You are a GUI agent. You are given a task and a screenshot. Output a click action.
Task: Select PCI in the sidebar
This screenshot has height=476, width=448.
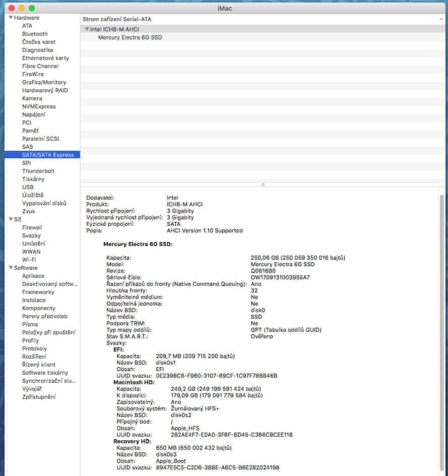point(27,123)
